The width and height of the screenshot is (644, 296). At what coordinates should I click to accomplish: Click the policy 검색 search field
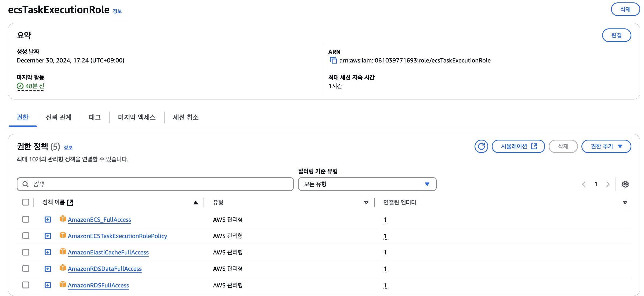155,184
